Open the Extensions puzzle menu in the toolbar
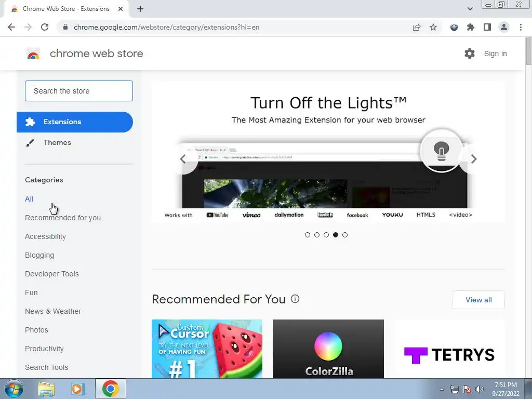The image size is (532, 399). click(471, 27)
